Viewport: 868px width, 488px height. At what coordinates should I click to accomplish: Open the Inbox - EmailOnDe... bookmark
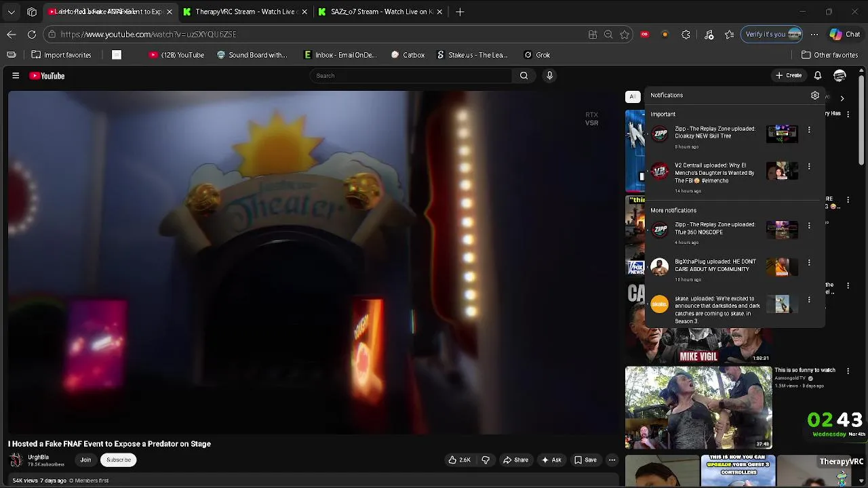click(x=340, y=55)
